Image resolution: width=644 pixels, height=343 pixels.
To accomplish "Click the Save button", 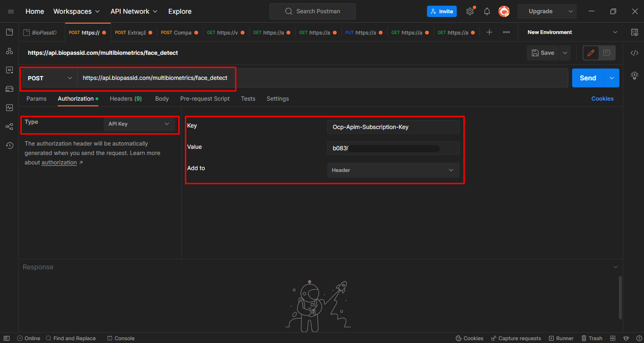I will 543,53.
